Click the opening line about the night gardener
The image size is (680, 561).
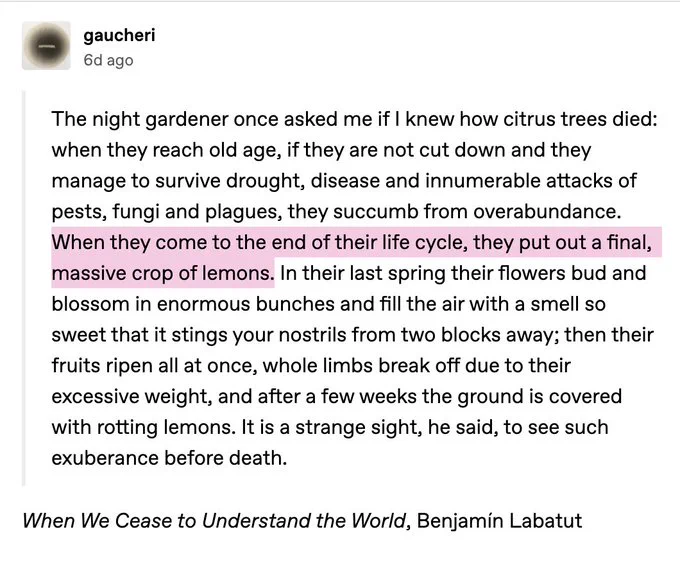pyautogui.click(x=354, y=119)
